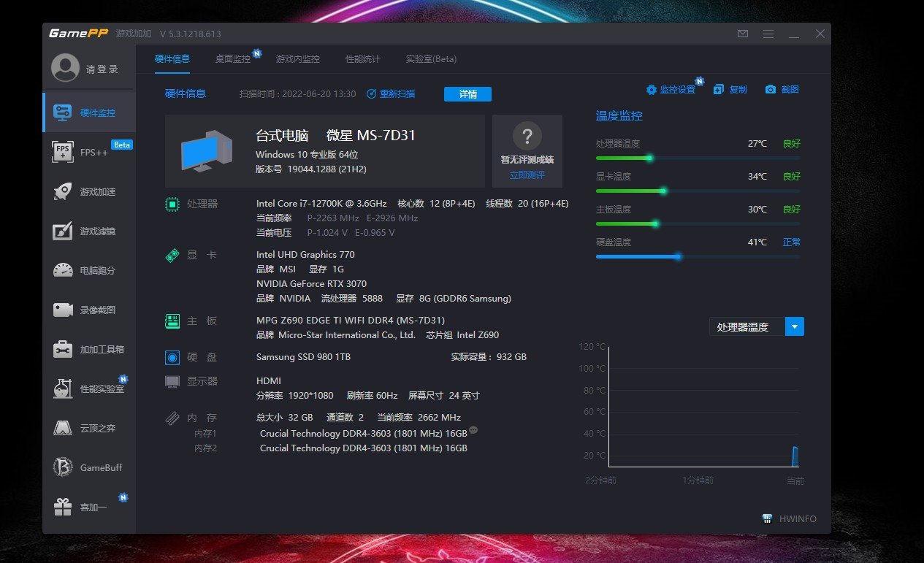Viewport: 924px width, 563px height.
Task: Click the GamePP logo
Action: (x=77, y=33)
